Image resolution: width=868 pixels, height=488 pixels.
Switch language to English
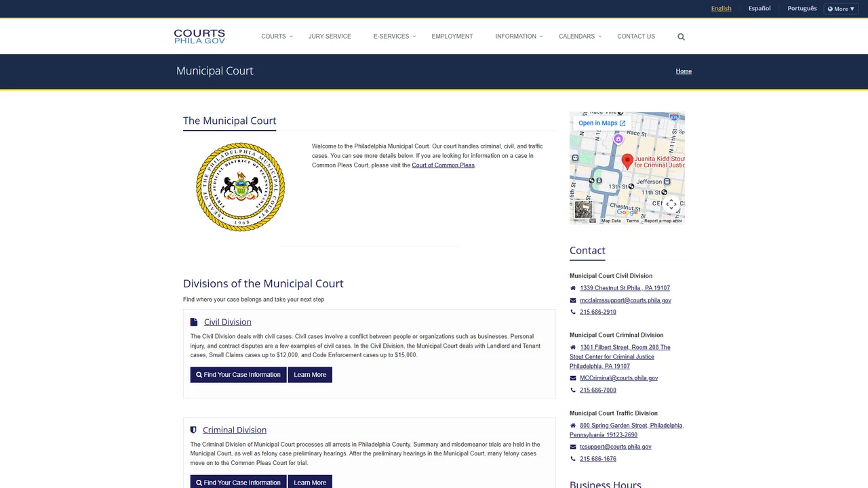(721, 8)
